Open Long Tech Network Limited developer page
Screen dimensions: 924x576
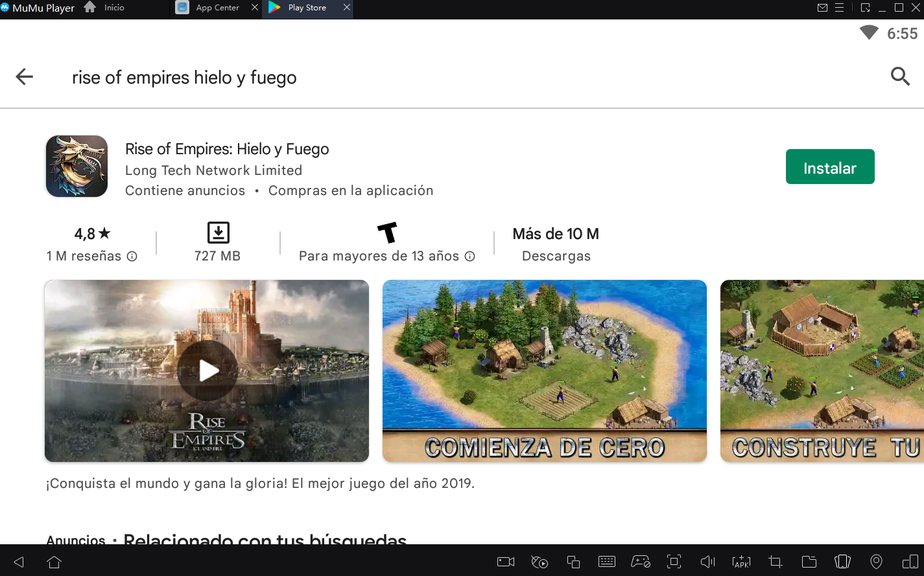(x=213, y=170)
